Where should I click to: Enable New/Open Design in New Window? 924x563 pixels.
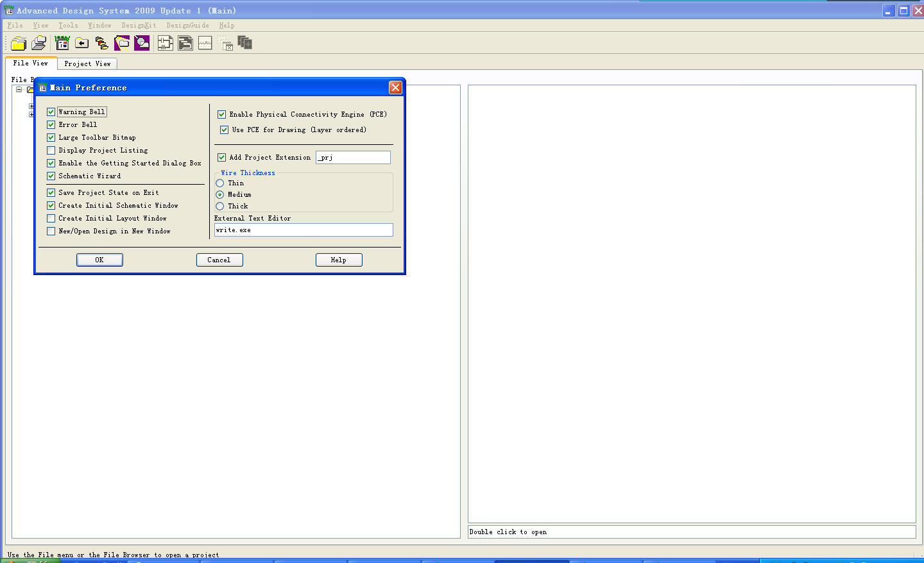pos(51,231)
